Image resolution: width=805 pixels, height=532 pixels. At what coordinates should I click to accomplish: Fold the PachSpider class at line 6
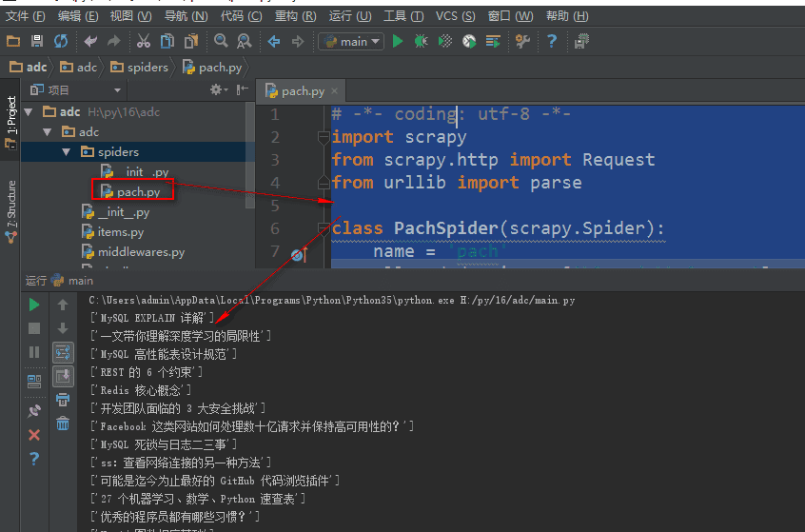point(324,228)
